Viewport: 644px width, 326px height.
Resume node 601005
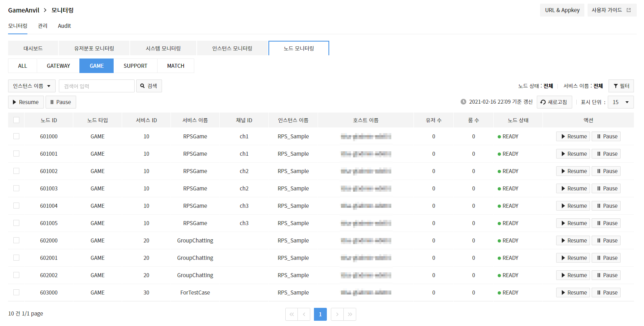(x=573, y=223)
